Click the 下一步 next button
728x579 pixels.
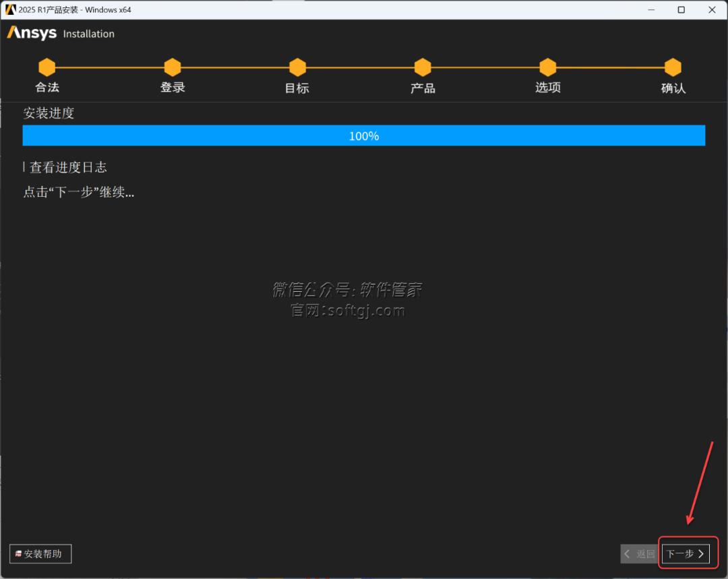point(686,553)
